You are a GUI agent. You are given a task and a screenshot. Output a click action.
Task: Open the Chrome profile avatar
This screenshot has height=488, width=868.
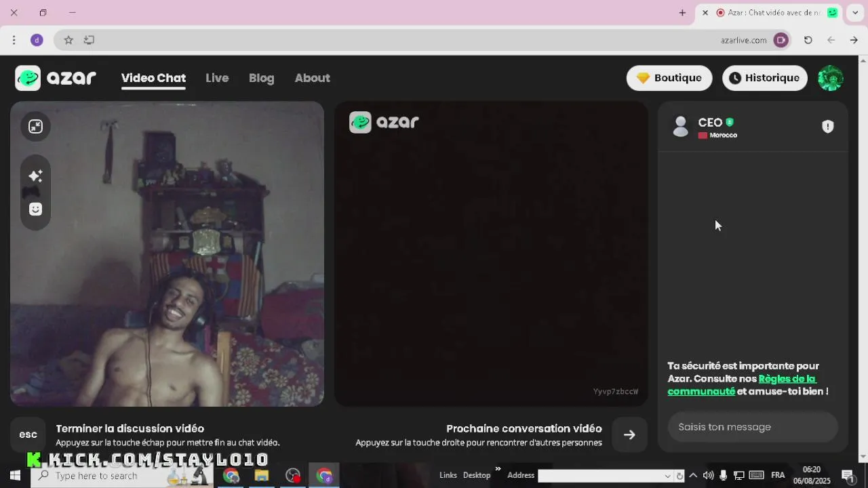37,40
